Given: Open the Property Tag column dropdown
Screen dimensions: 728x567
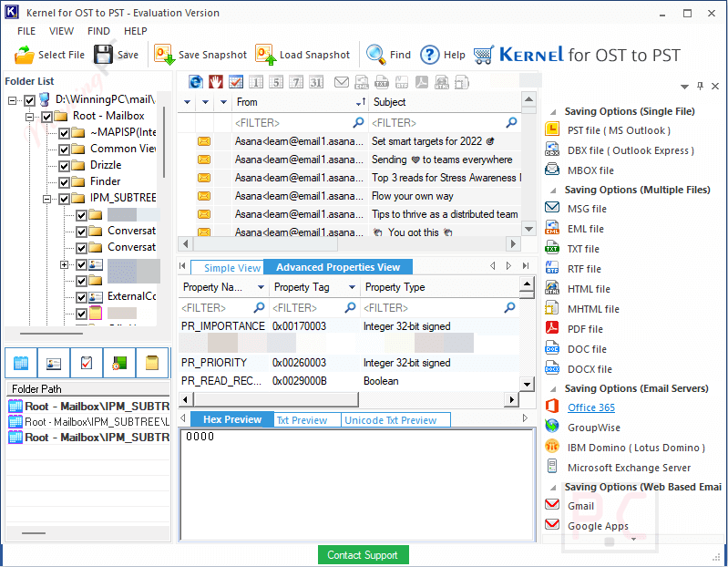Looking at the screenshot, I should tap(352, 287).
